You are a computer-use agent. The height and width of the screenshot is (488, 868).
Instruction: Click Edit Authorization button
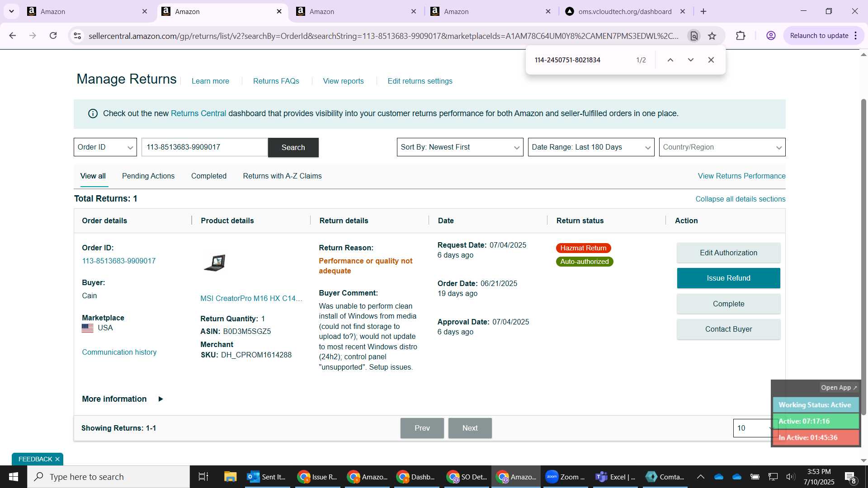coord(728,253)
